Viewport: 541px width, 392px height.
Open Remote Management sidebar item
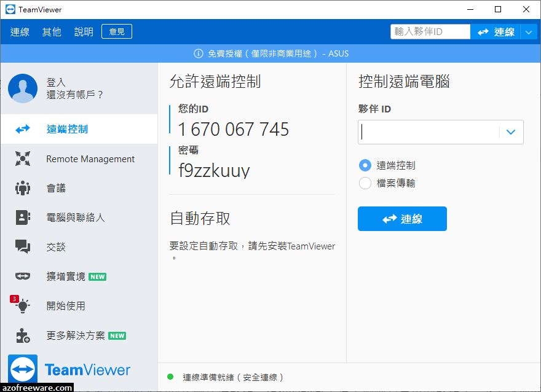pyautogui.click(x=79, y=159)
